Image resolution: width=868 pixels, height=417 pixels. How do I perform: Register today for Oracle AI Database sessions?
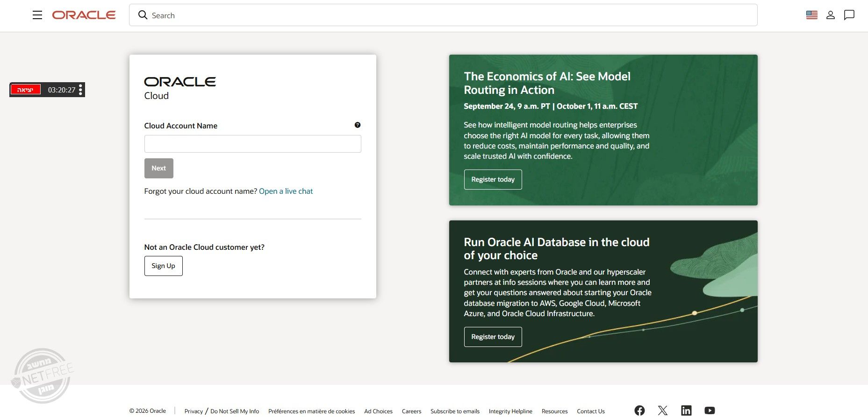point(493,337)
